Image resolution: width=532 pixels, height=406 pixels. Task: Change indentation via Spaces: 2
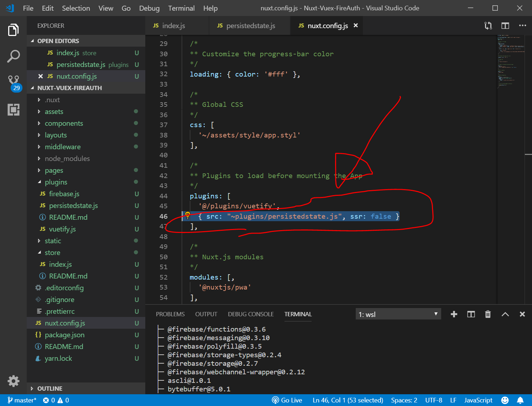[404, 400]
